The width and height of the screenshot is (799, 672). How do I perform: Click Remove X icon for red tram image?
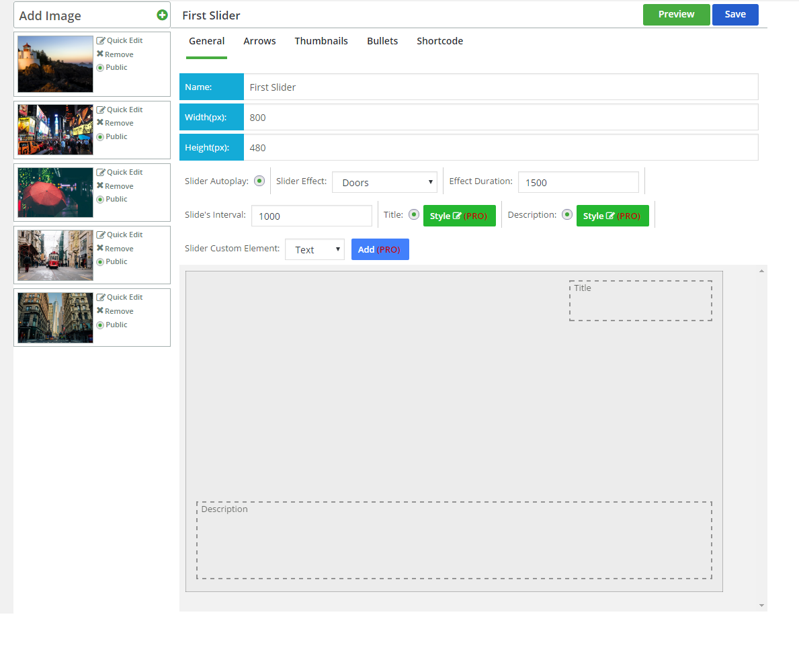tap(100, 248)
